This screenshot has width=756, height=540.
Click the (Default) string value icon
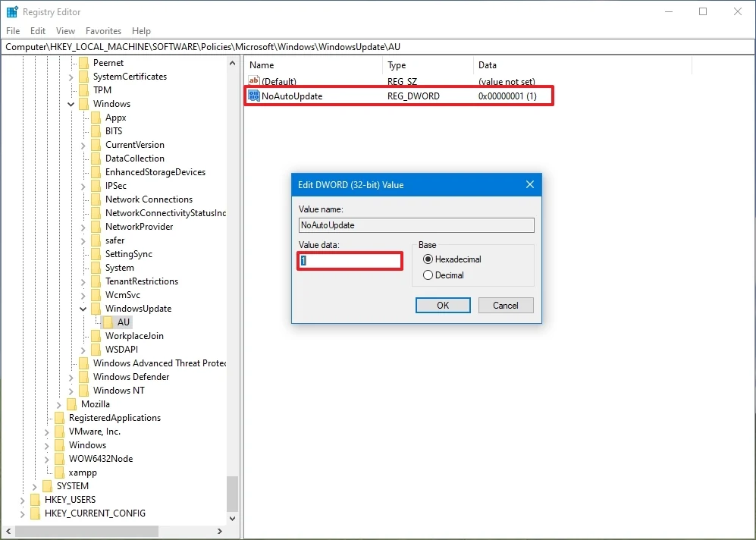coord(253,80)
